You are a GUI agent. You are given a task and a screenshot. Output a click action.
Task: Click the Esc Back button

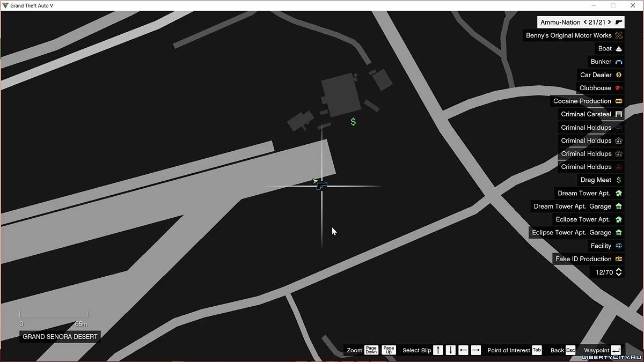(570, 350)
